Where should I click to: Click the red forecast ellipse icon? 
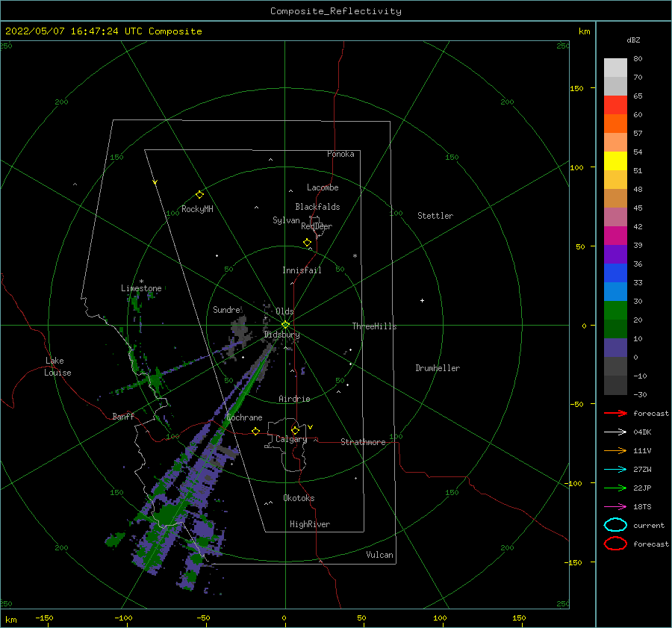click(x=615, y=544)
